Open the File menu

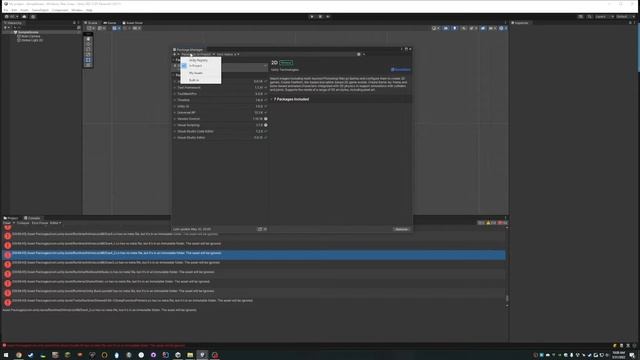tap(6, 10)
